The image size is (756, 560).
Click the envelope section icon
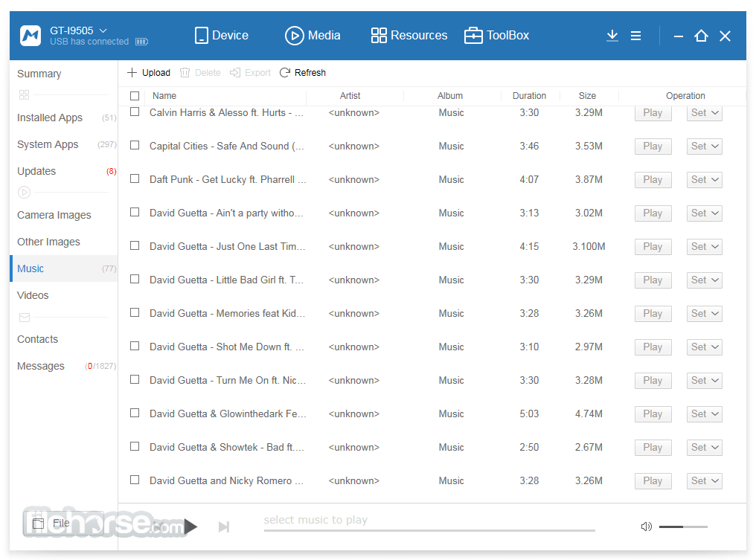24,317
